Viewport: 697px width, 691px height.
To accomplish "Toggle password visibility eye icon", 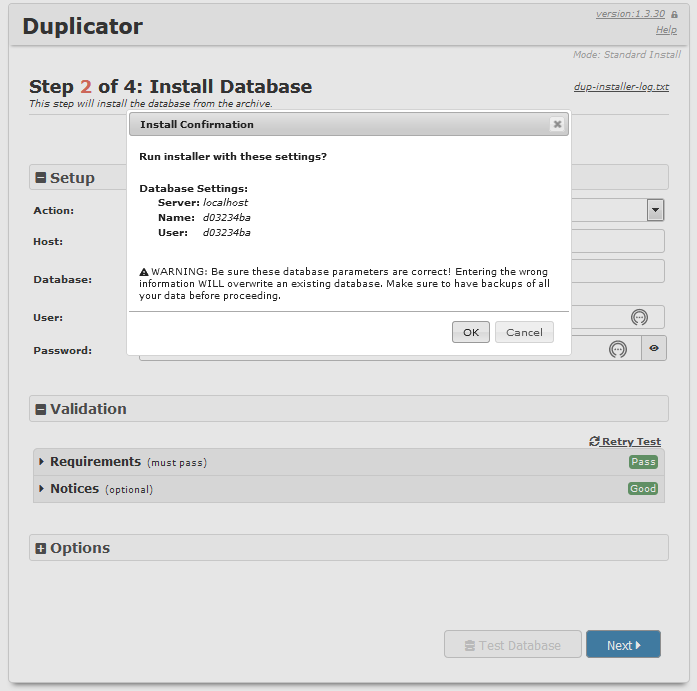I will click(x=653, y=348).
